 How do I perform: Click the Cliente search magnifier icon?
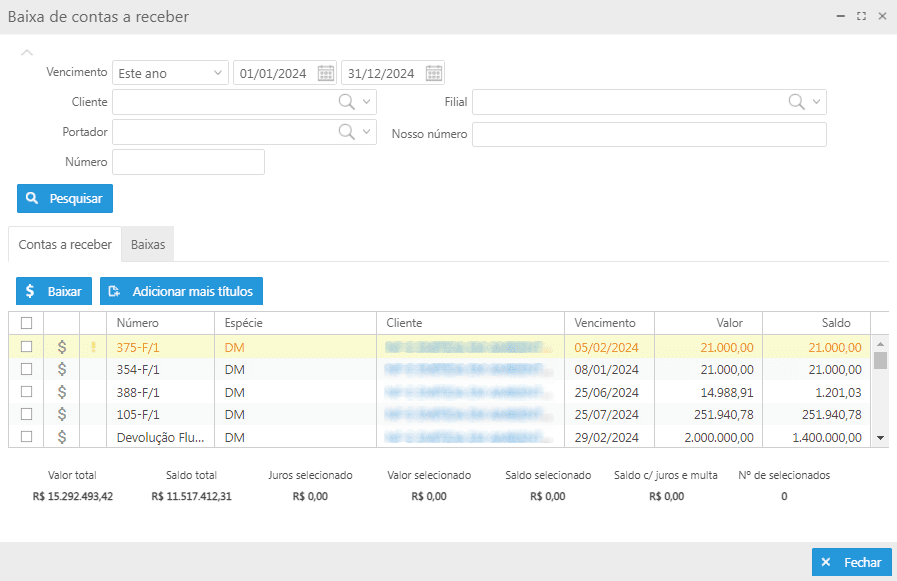pos(346,102)
